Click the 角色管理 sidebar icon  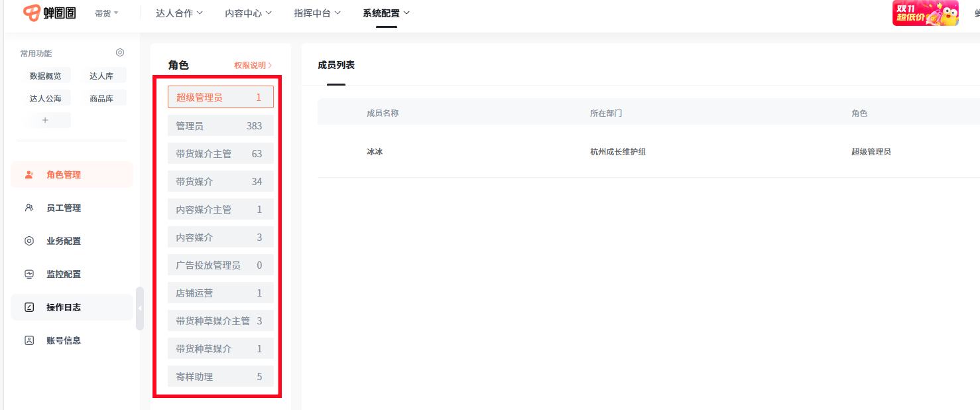(x=29, y=174)
